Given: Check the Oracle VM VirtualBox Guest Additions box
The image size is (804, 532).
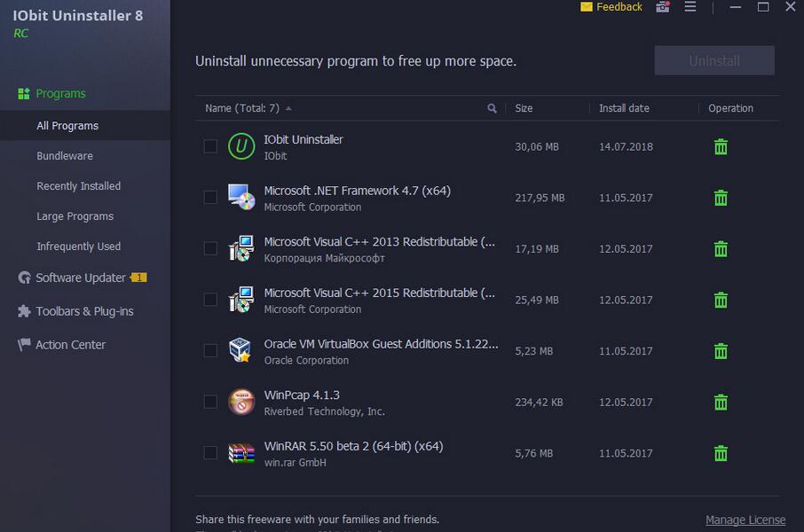Looking at the screenshot, I should (x=210, y=350).
